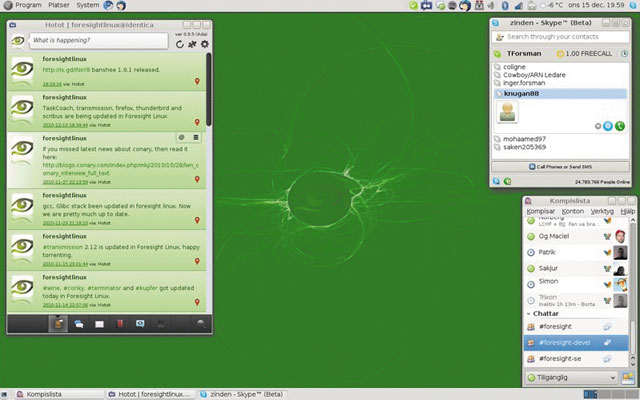The image size is (640, 400).
Task: Click the Thunderbird launcher in top panel
Action: pyautogui.click(x=121, y=5)
